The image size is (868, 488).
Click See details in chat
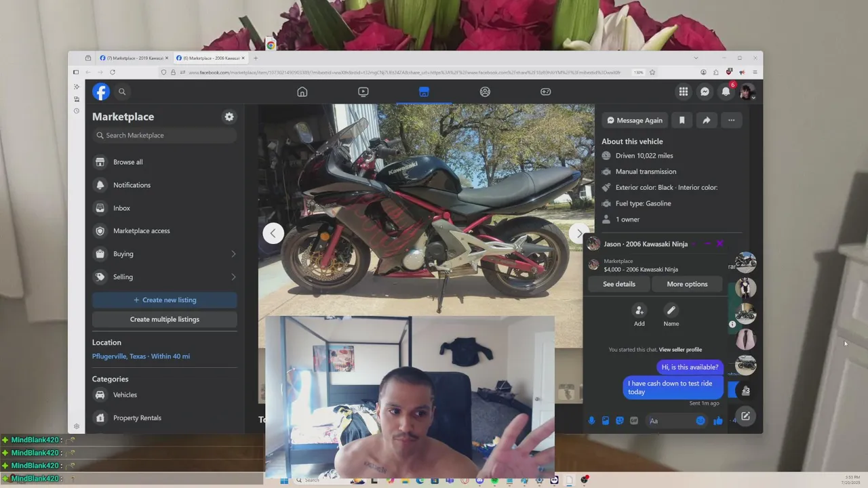(x=619, y=284)
